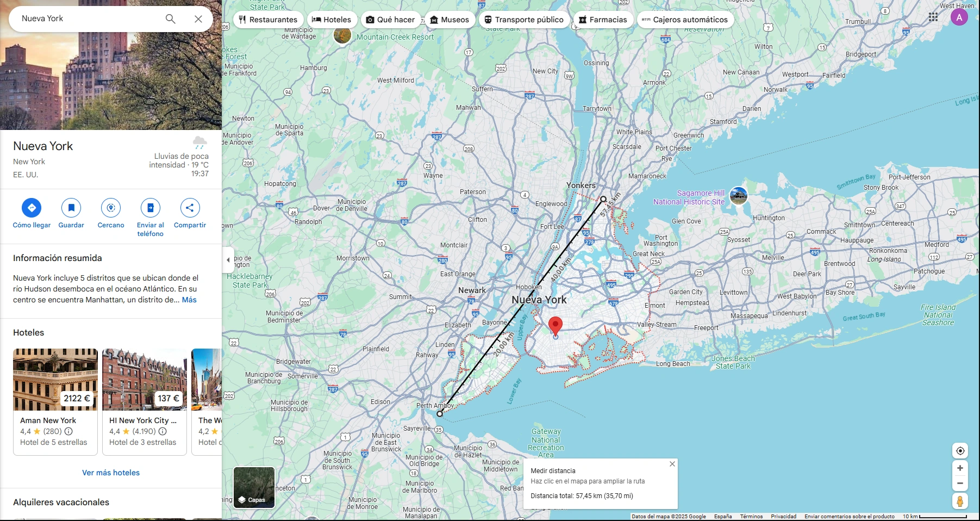
Task: Click the weather rain cloud icon
Action: coord(200,142)
